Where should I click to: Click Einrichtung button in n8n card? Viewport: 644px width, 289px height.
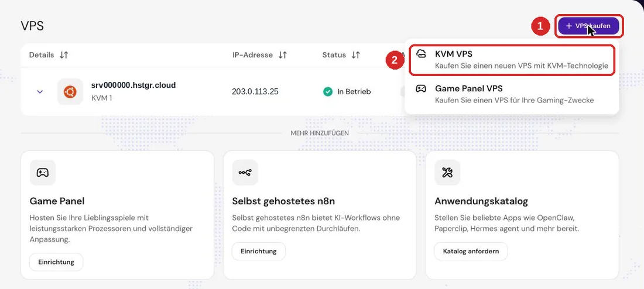coord(259,251)
